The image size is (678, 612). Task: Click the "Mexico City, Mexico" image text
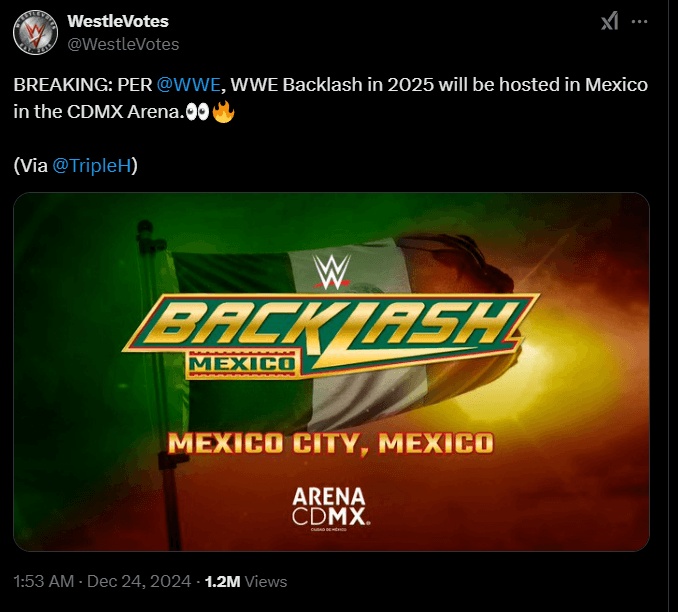click(331, 443)
